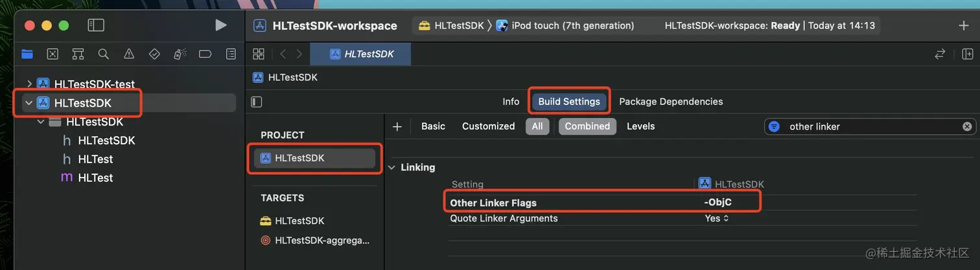Click the plus button in the toolbar
Image resolution: width=980 pixels, height=270 pixels.
point(963,26)
